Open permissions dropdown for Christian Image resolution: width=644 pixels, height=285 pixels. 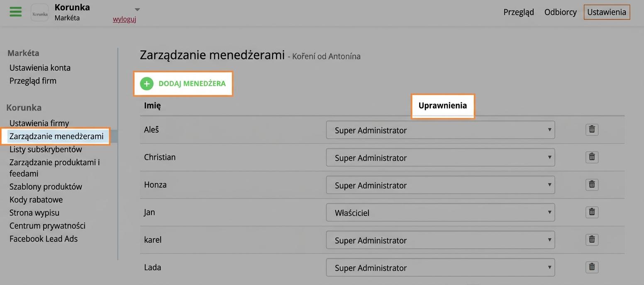pyautogui.click(x=440, y=158)
